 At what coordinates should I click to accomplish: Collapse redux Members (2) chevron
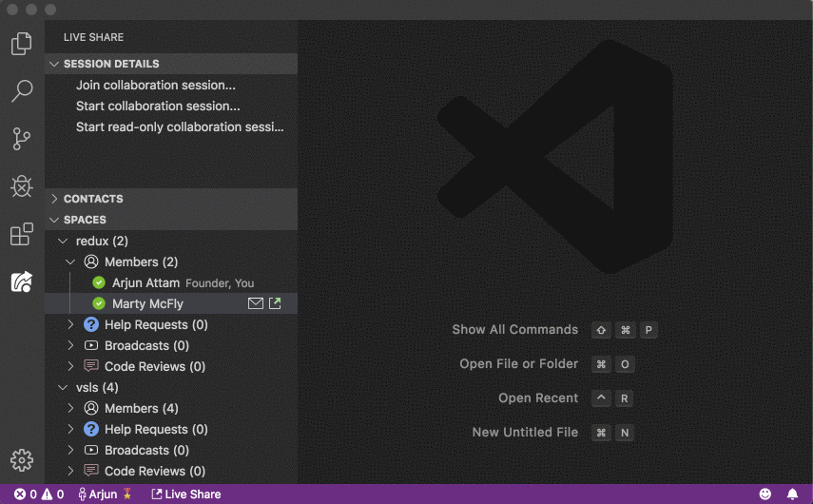[70, 262]
